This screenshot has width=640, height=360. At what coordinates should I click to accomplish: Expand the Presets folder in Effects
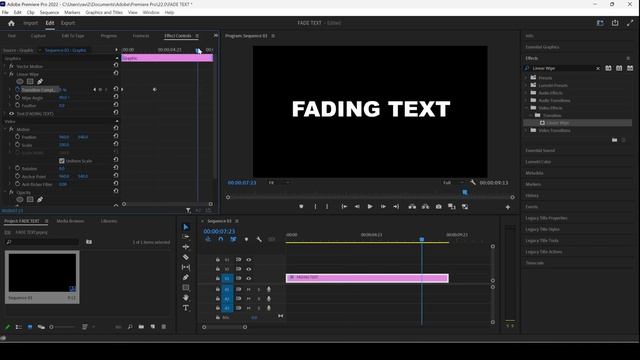point(526,78)
